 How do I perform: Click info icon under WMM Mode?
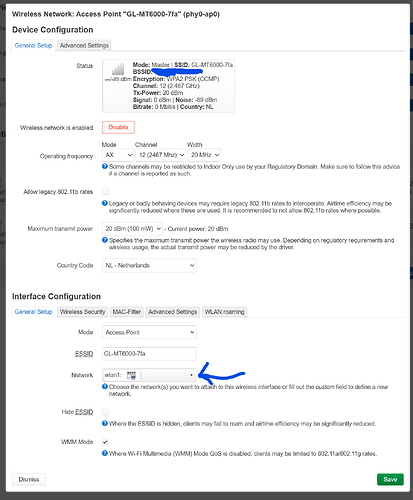tap(105, 453)
